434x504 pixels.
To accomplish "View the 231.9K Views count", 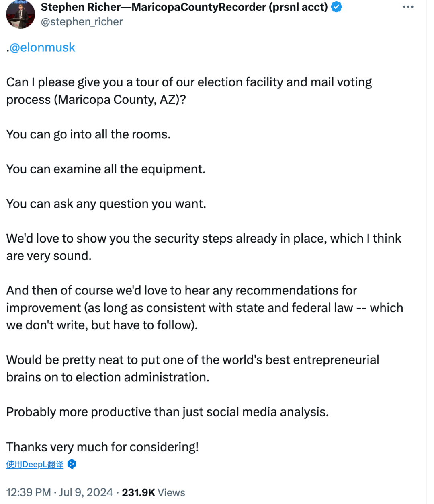I will click(154, 492).
